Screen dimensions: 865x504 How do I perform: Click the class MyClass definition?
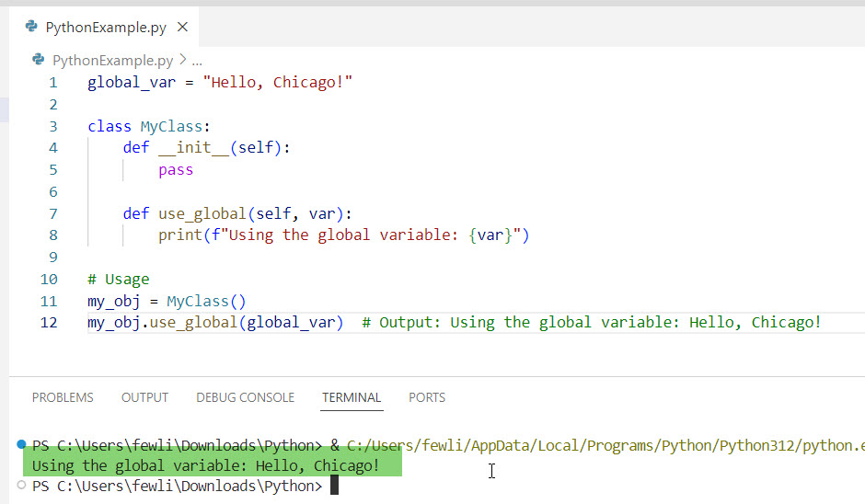149,126
